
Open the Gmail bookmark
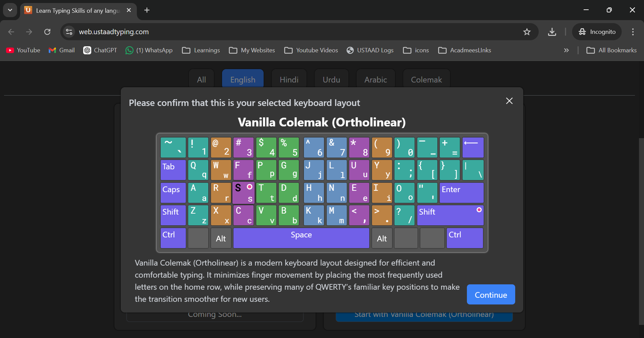click(62, 50)
